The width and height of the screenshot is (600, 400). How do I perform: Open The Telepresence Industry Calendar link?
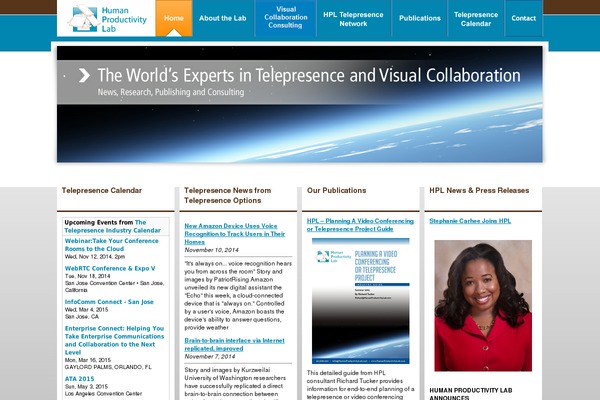[x=112, y=226]
